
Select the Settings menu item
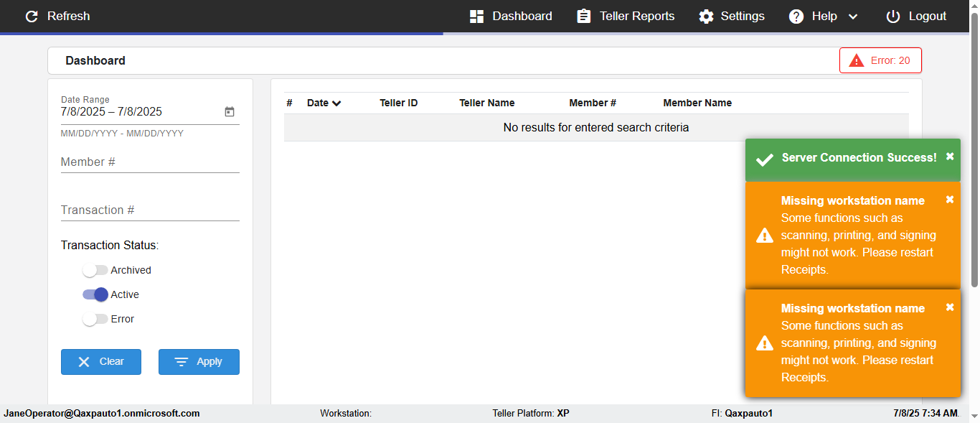(x=743, y=17)
